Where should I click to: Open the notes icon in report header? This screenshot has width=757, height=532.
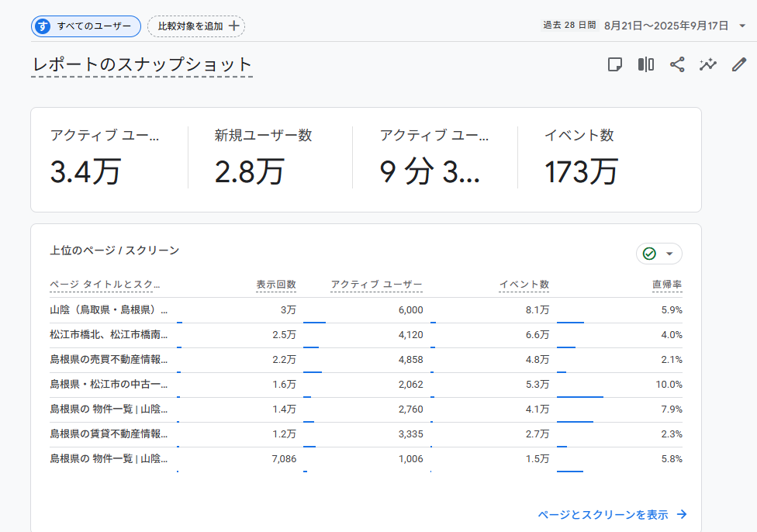pos(615,64)
